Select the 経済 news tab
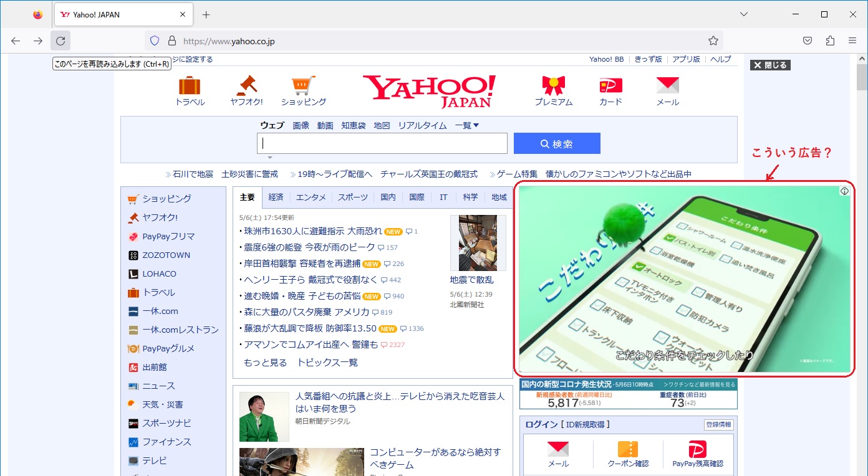This screenshot has height=476, width=868. pos(276,197)
